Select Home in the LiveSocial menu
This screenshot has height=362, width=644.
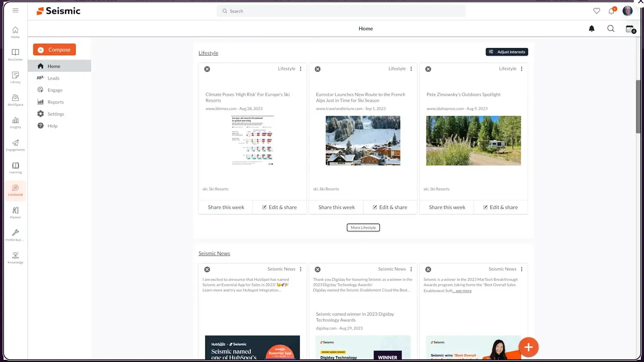tap(59, 66)
